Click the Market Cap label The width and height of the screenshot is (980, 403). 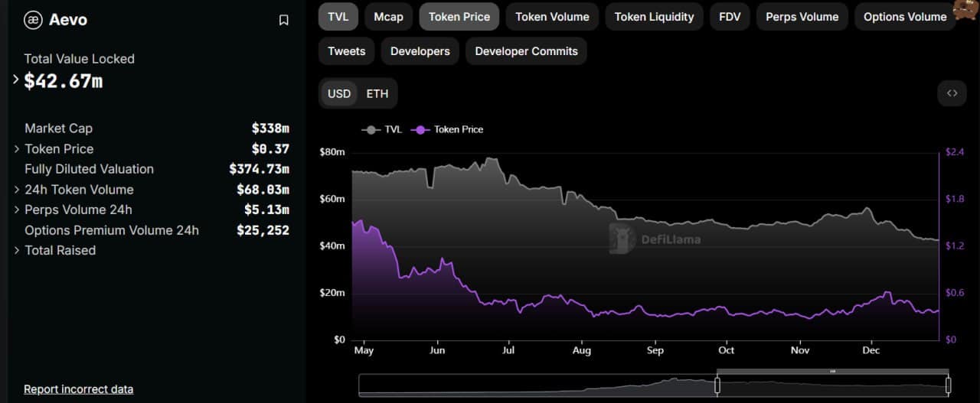coord(58,128)
